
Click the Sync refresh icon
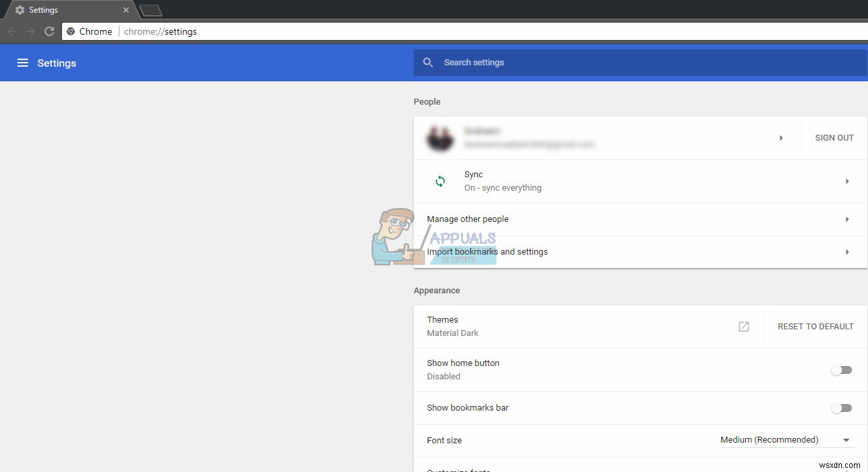440,181
